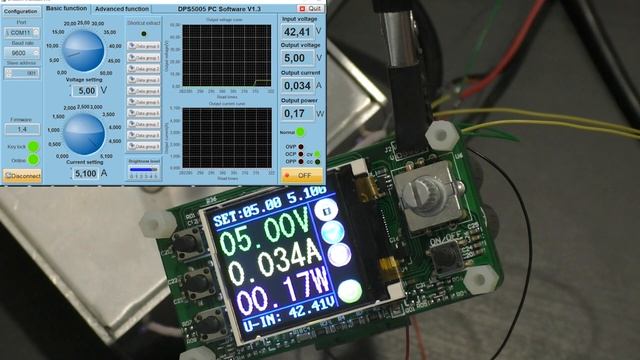Image resolution: width=640 pixels, height=360 pixels.
Task: Click the CV mode green indicator
Action: [x=317, y=154]
